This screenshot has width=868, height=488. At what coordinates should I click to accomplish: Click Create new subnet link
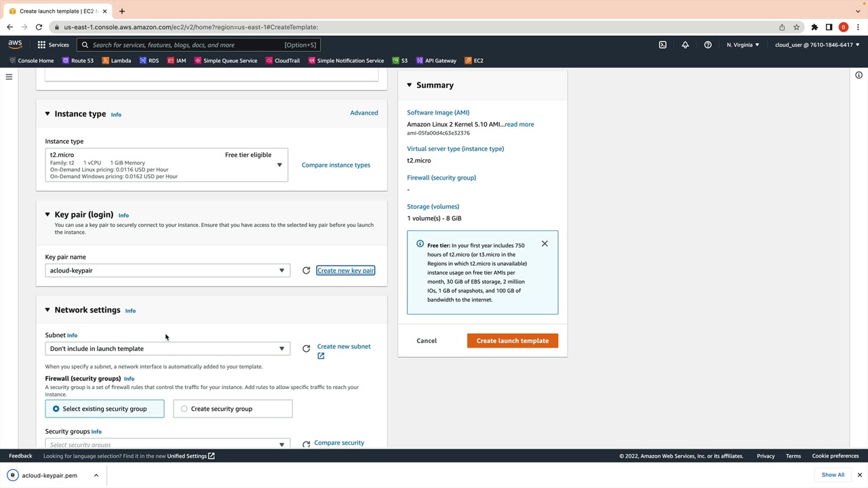[344, 347]
